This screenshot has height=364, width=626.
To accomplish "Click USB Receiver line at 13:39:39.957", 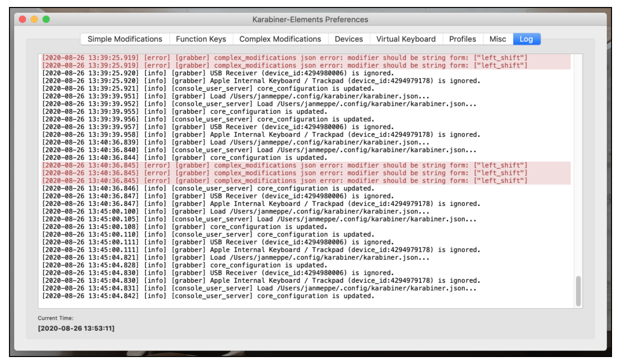I will 218,127.
